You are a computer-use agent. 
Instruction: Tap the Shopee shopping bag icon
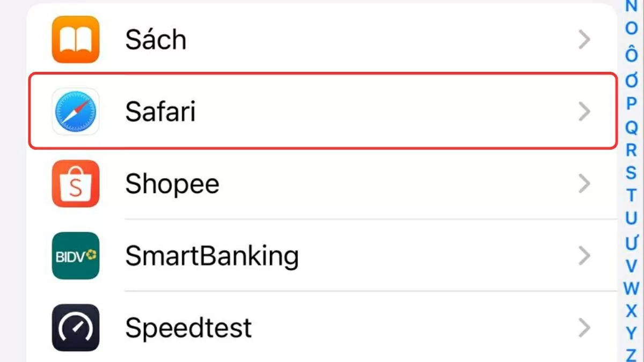(76, 183)
